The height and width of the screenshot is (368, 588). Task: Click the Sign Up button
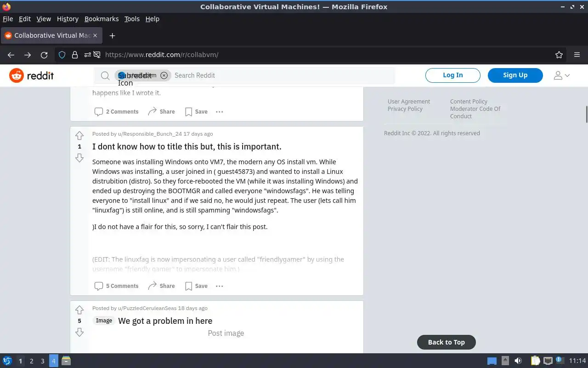click(x=515, y=75)
